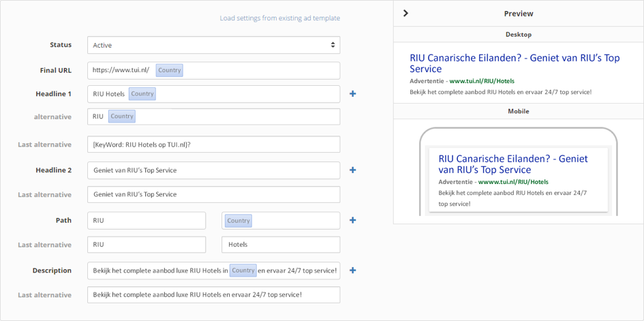Select the Country tag in Description

click(x=243, y=271)
